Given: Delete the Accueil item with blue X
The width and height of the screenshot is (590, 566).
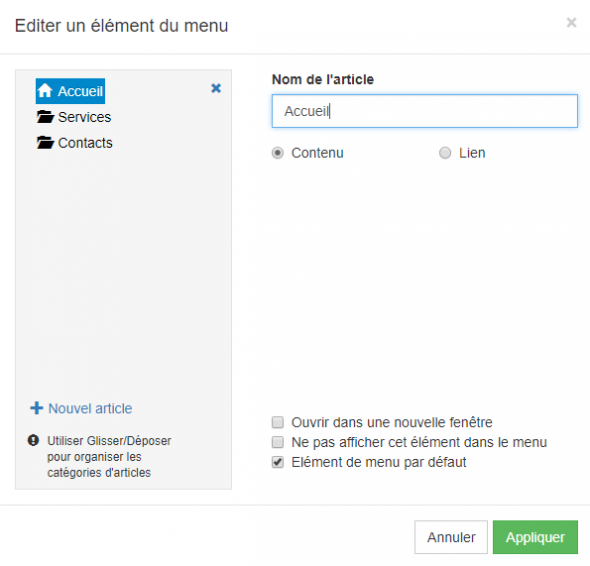Looking at the screenshot, I should [x=216, y=88].
